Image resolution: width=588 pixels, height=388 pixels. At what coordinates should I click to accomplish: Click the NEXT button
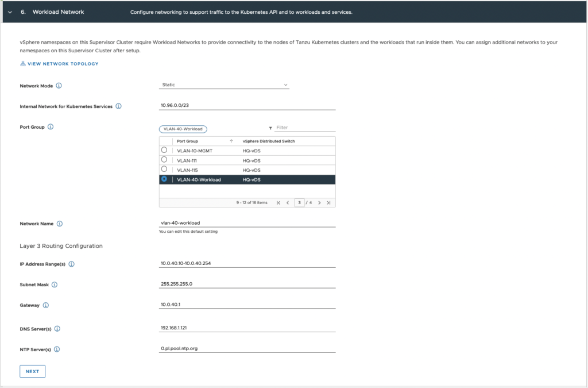click(32, 371)
